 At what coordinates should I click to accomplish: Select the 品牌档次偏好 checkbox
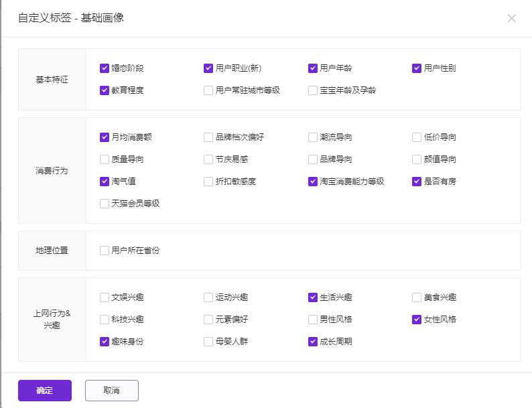(x=209, y=137)
